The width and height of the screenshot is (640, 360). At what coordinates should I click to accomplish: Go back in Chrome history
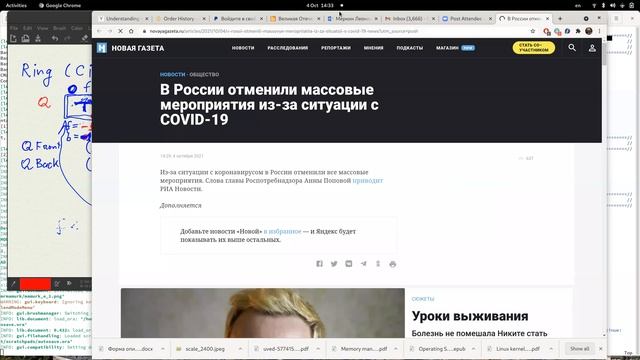click(x=99, y=31)
